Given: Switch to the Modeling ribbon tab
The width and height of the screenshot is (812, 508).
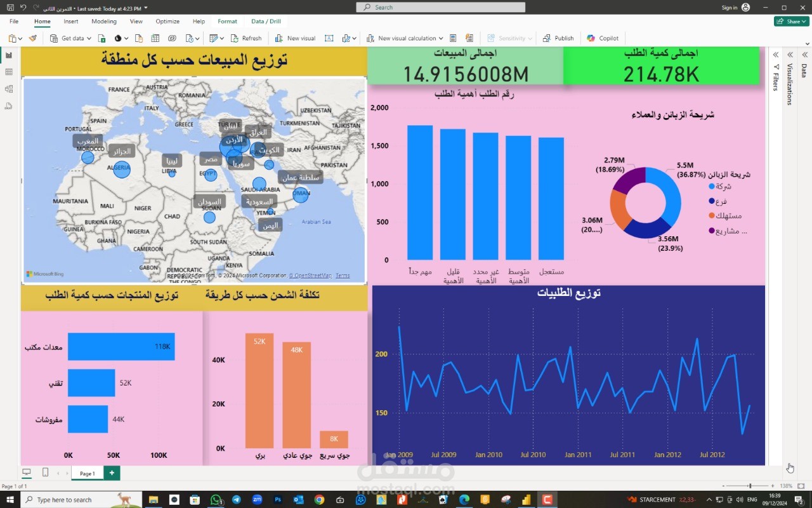Looking at the screenshot, I should coord(104,22).
